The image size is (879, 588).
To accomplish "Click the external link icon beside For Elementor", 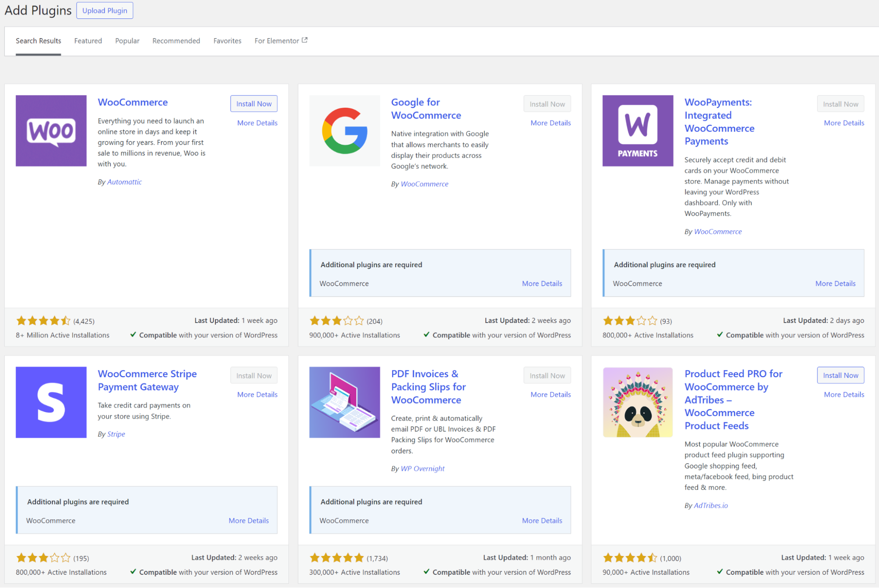I will pyautogui.click(x=305, y=40).
